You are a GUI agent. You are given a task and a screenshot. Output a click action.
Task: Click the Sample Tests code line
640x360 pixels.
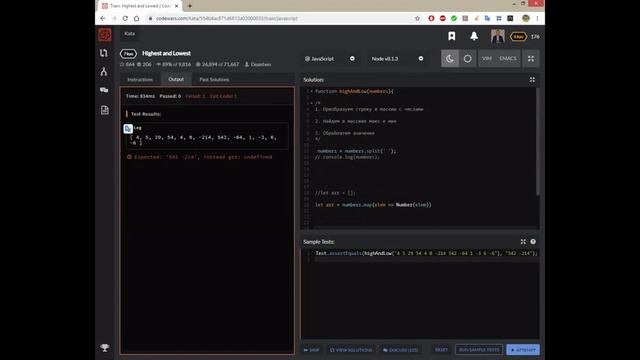426,253
